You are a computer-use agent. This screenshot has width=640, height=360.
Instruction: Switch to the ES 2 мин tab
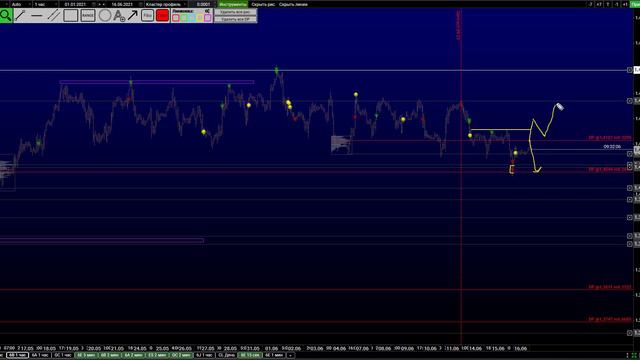pyautogui.click(x=157, y=355)
